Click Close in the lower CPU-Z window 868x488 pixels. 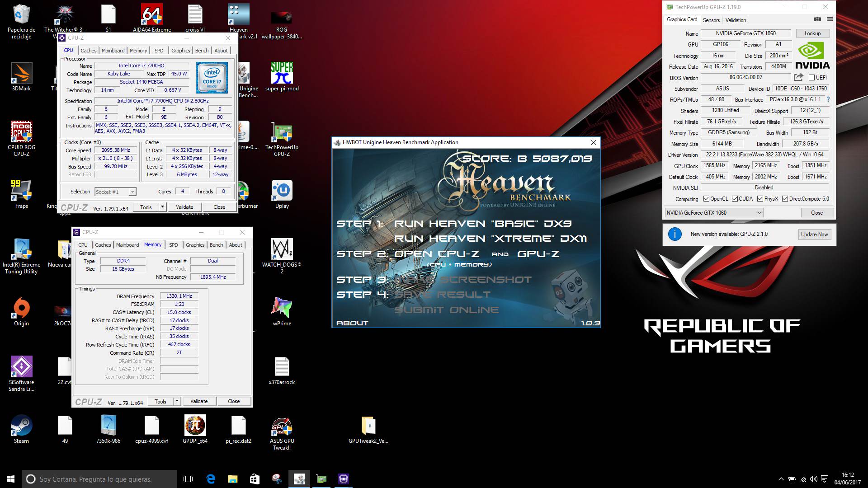pos(234,401)
